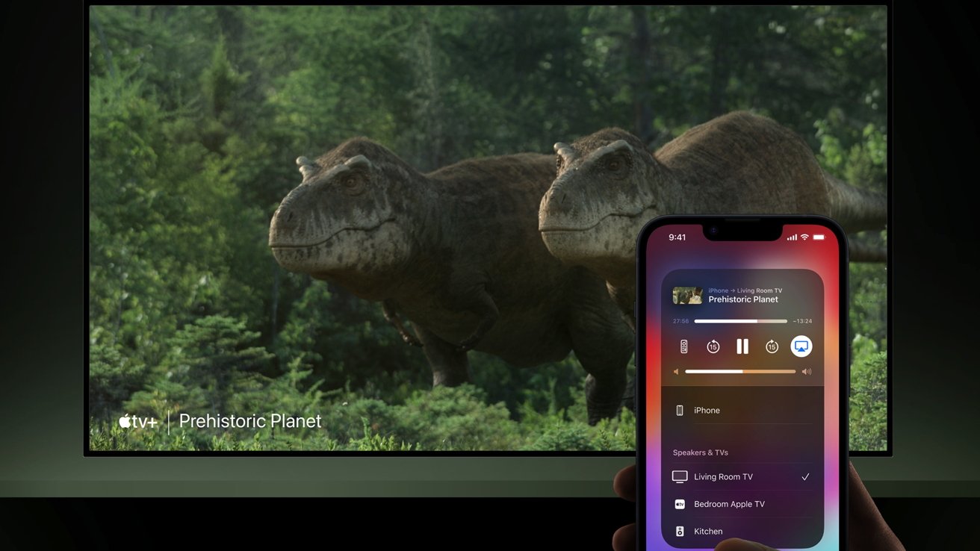Skip forward 15 seconds
Screen dimensions: 980x551
coord(772,346)
